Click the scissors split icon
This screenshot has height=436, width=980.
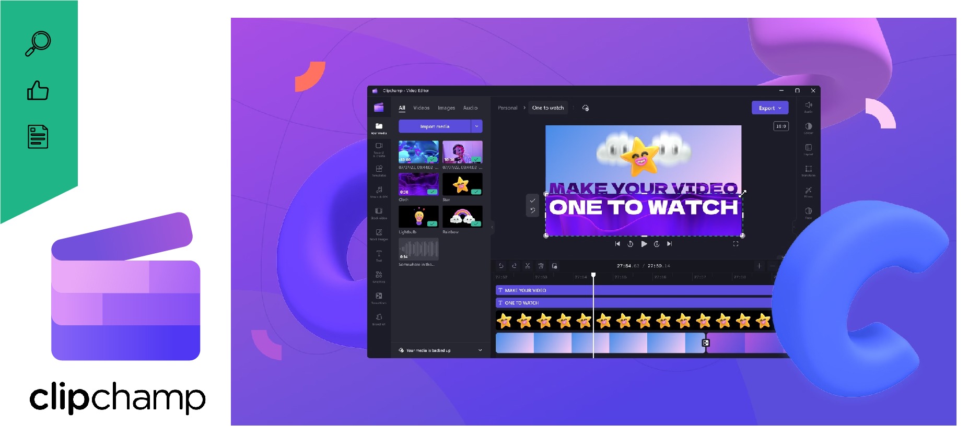528,266
